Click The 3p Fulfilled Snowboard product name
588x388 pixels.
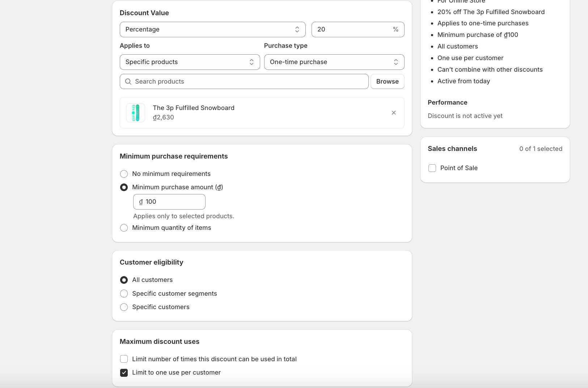[194, 108]
